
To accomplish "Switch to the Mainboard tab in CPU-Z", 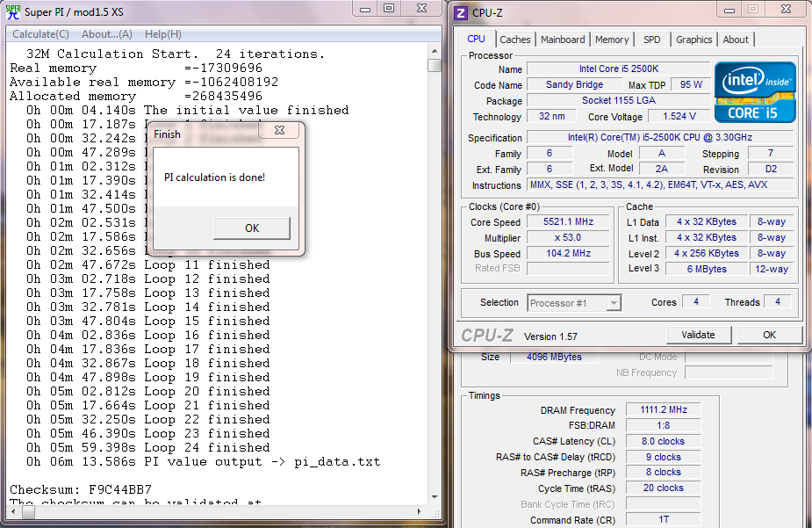I will coord(563,40).
